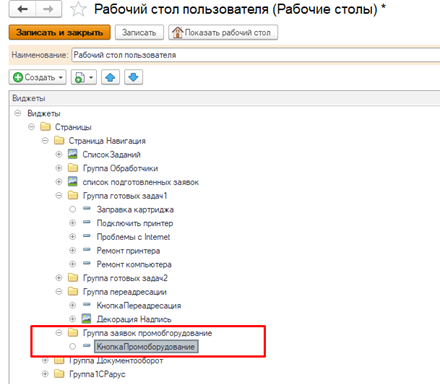This screenshot has height=384, width=440.
Task: Open the copy widget dropdown button
Action: point(84,77)
